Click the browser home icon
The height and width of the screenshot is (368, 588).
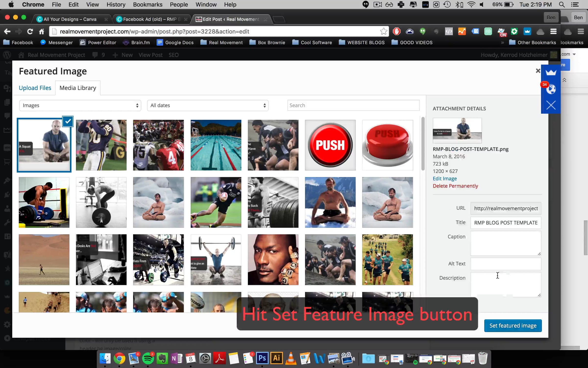[41, 31]
